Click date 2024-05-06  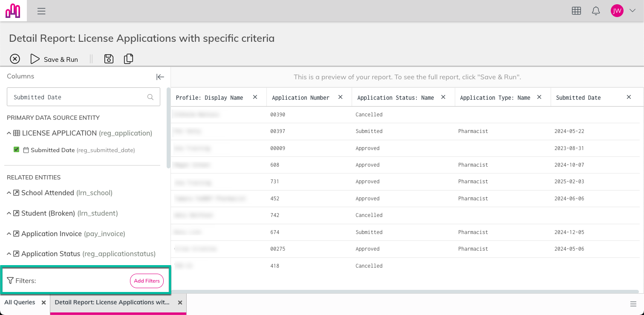(569, 249)
